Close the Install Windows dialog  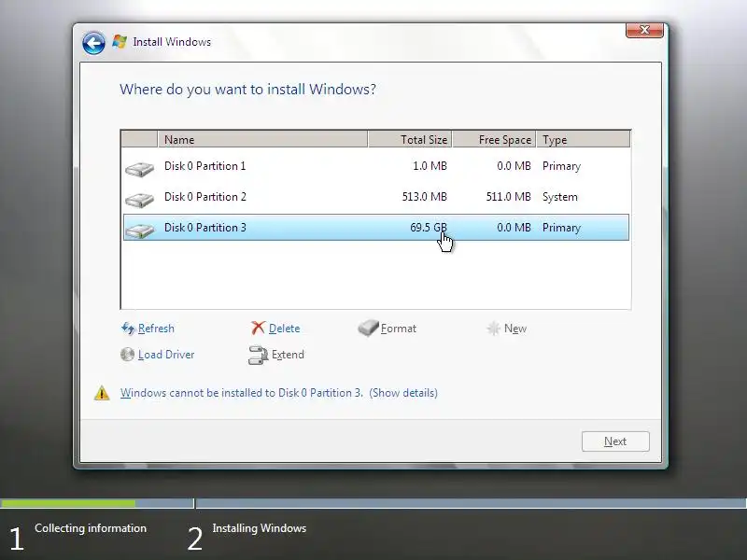coord(644,30)
